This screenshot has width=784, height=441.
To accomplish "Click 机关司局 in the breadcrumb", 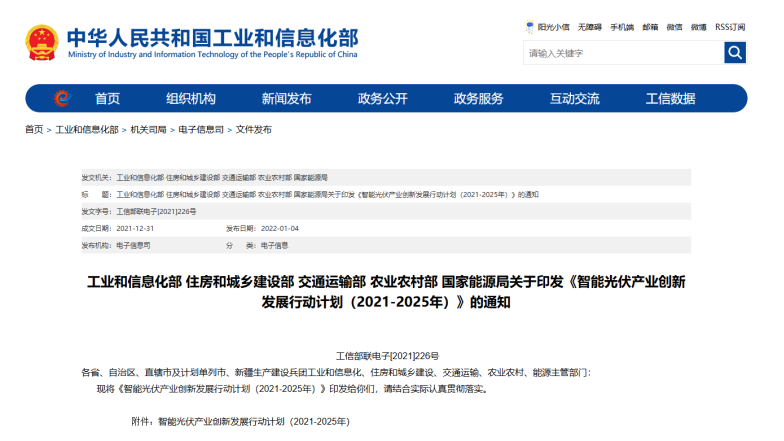I will point(148,130).
